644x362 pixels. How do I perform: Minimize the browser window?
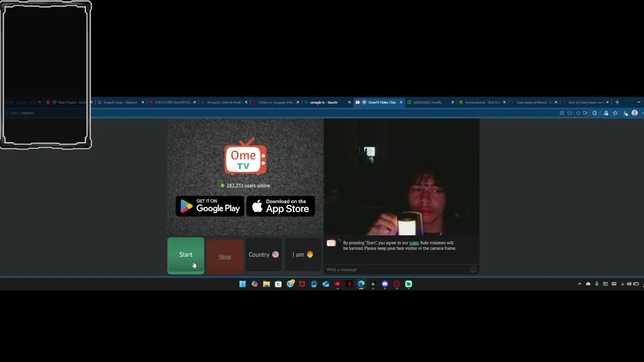(x=639, y=103)
